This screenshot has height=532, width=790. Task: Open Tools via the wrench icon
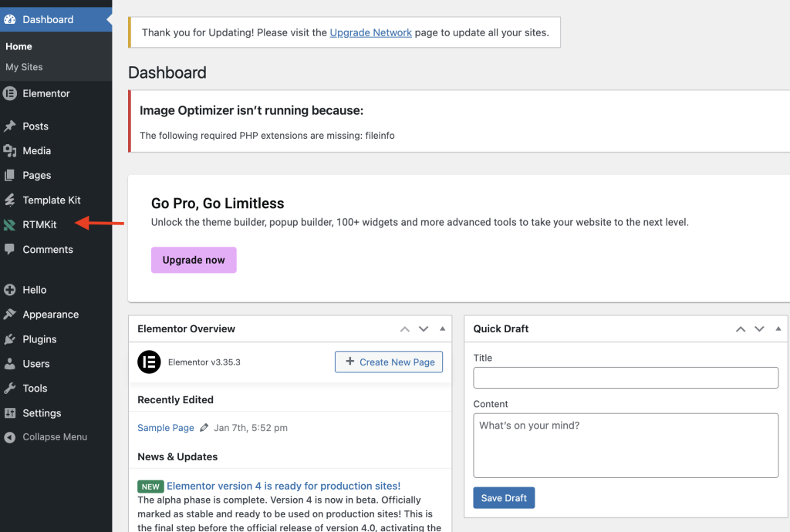(10, 389)
